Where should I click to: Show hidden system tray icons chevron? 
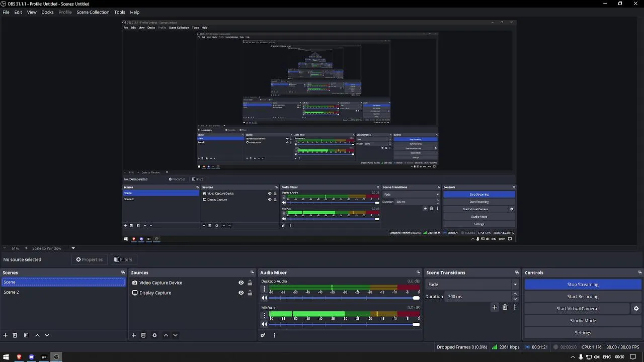click(573, 357)
